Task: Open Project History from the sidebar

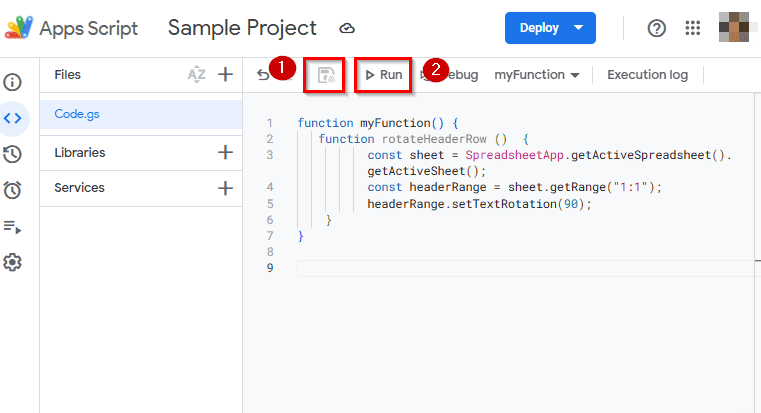Action: pos(14,154)
